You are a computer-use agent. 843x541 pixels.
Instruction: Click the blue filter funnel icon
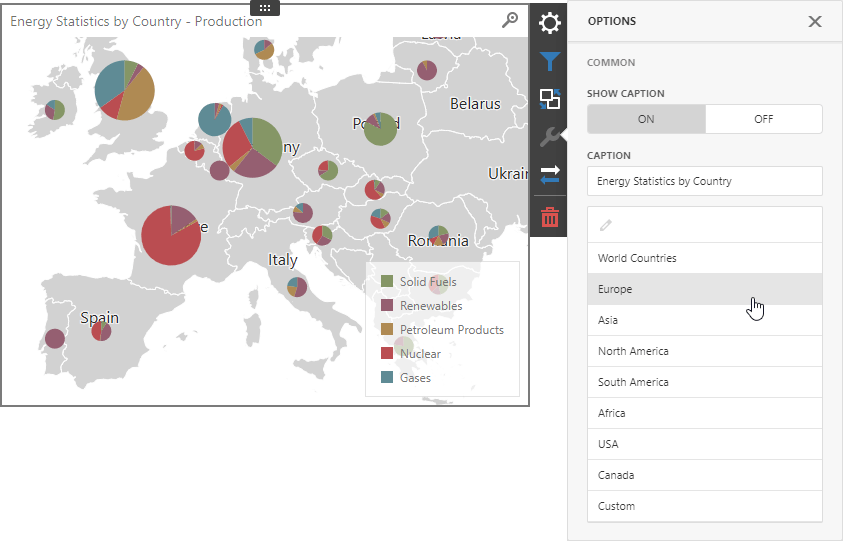point(549,62)
